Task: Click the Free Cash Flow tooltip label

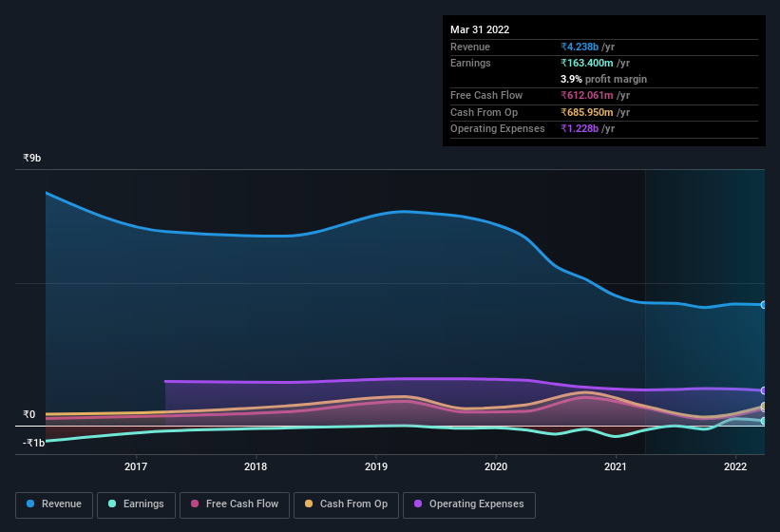Action: [486, 95]
